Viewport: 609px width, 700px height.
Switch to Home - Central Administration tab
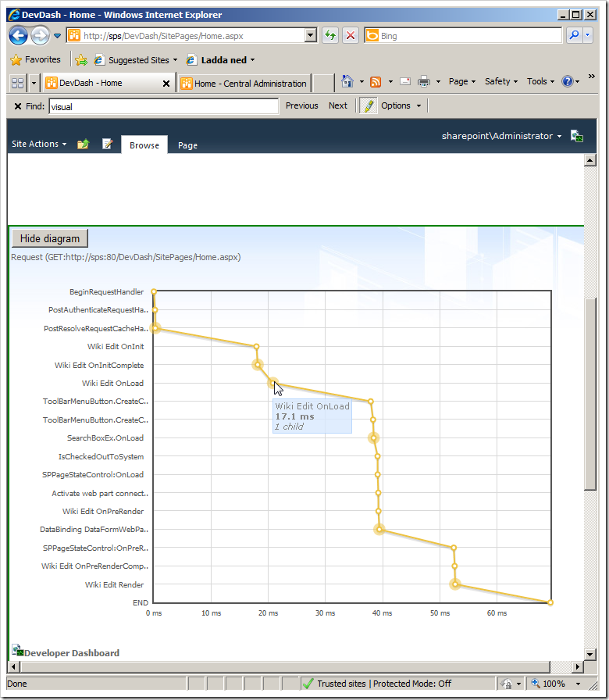tap(244, 84)
